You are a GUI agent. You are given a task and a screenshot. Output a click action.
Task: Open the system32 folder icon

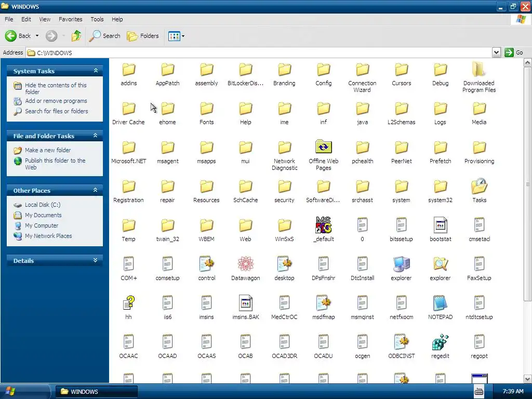tap(440, 187)
